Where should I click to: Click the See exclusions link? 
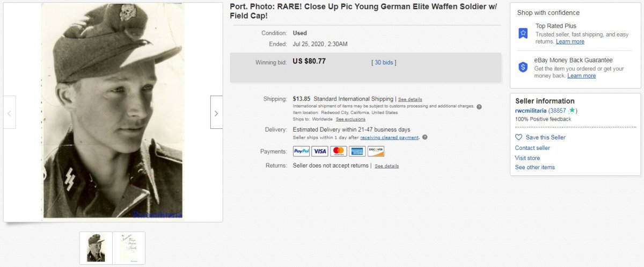(350, 119)
